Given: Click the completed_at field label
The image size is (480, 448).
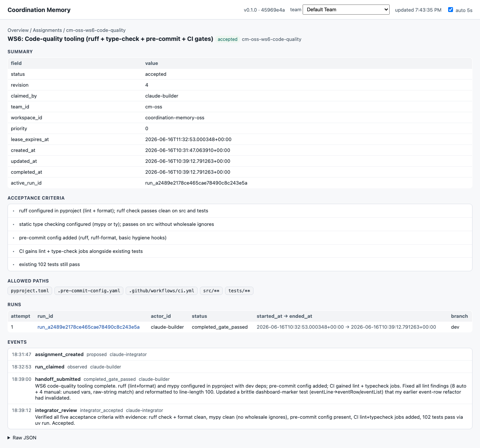Looking at the screenshot, I should tap(26, 172).
